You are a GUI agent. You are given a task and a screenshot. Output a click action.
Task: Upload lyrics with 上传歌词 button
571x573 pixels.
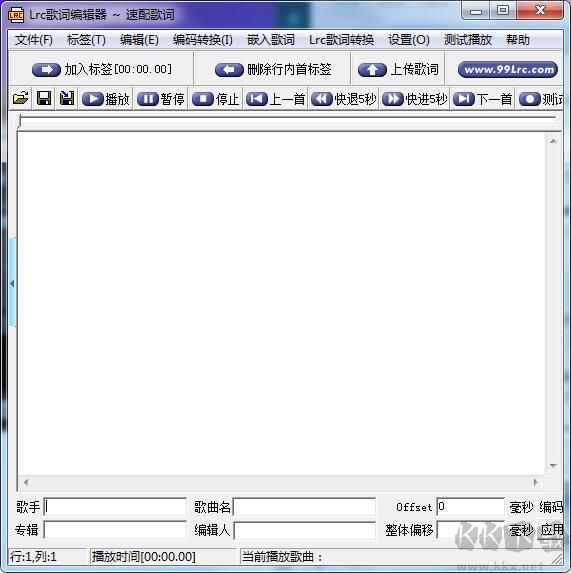(x=398, y=69)
